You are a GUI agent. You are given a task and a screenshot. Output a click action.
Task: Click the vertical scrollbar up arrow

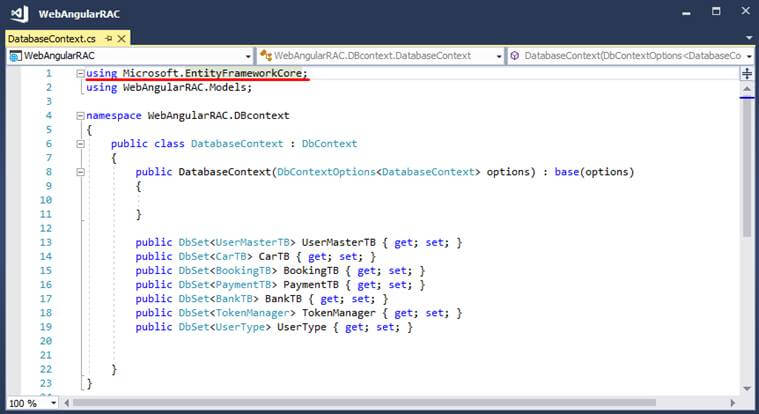coord(747,89)
